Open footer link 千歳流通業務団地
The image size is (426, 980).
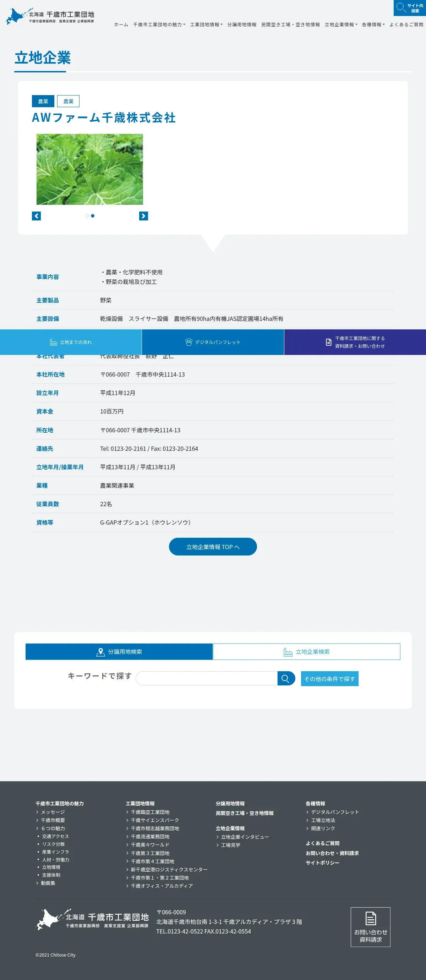coord(150,837)
